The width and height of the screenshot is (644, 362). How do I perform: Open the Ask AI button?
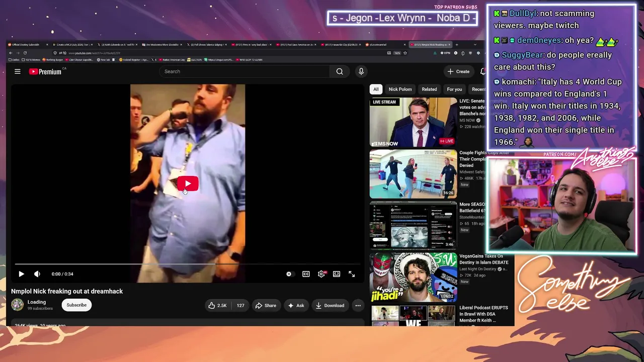[296, 305]
